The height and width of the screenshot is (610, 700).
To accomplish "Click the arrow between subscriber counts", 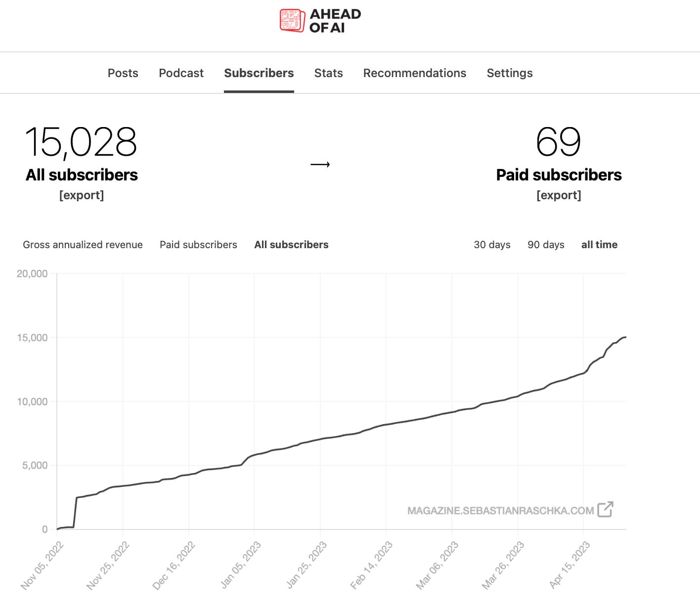I will coord(320,165).
